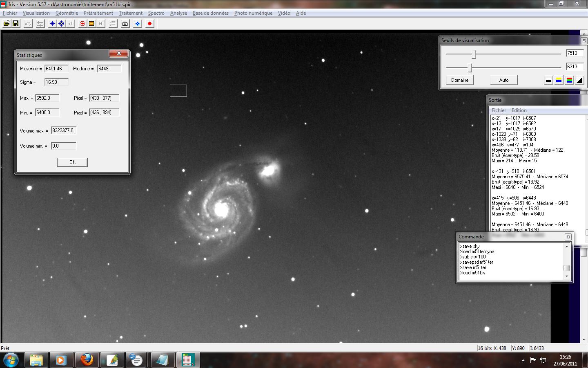Click the 'savepsd m51ter' command line
Viewport: 588px width, 368px height.
[476, 262]
